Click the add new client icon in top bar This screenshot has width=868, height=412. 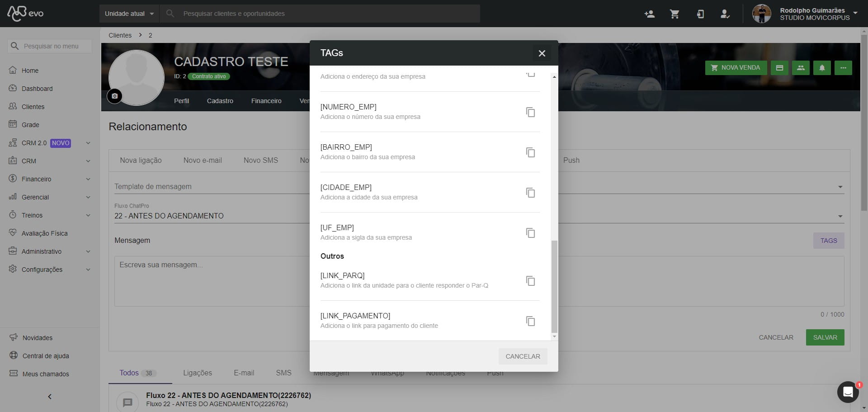click(650, 14)
